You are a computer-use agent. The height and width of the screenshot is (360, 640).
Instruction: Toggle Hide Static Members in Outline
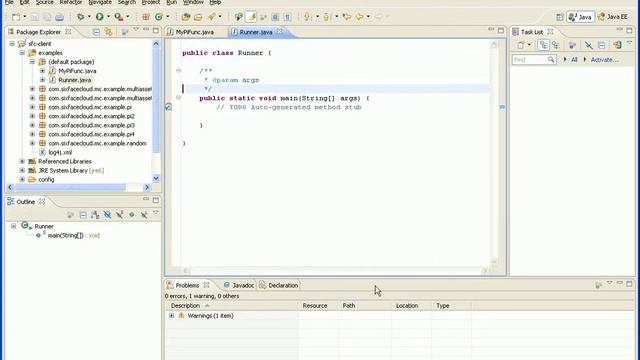tap(120, 215)
